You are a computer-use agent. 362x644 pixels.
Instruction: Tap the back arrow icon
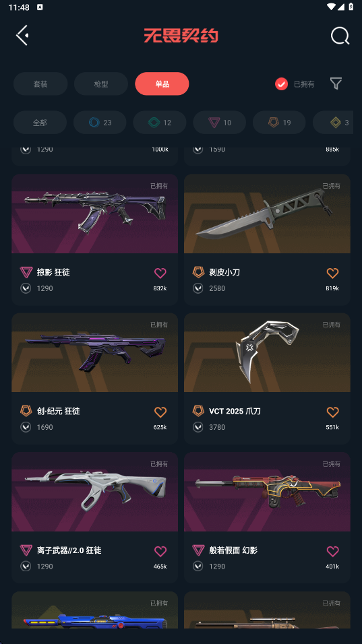coord(22,35)
